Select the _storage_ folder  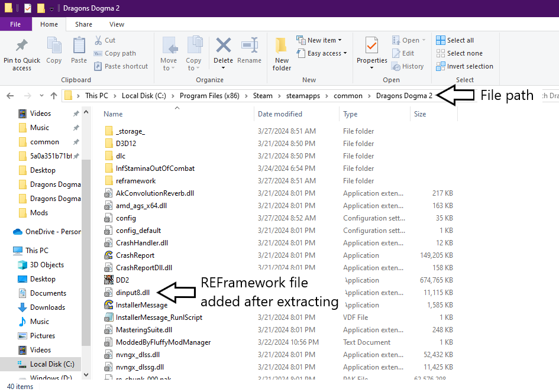click(x=131, y=131)
